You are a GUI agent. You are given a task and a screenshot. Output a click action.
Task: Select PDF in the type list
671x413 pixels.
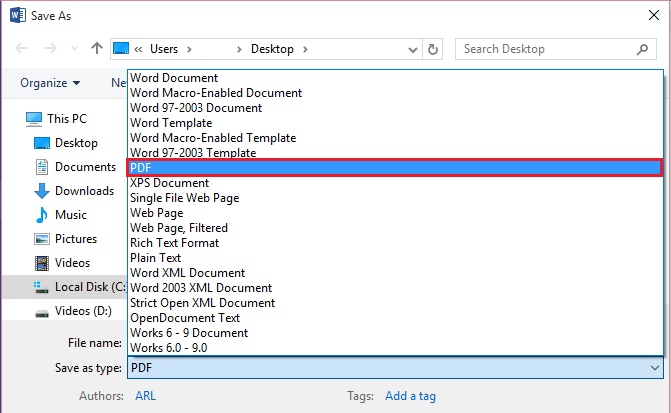click(x=395, y=168)
